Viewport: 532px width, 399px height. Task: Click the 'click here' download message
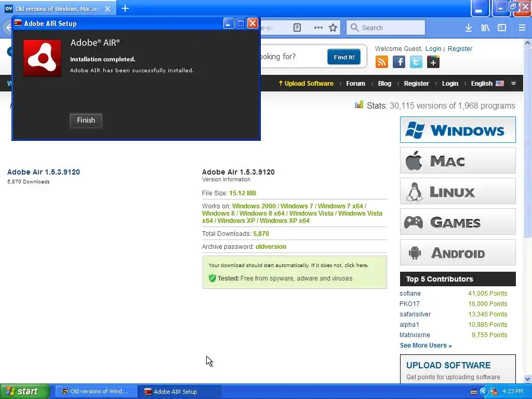[x=356, y=265]
